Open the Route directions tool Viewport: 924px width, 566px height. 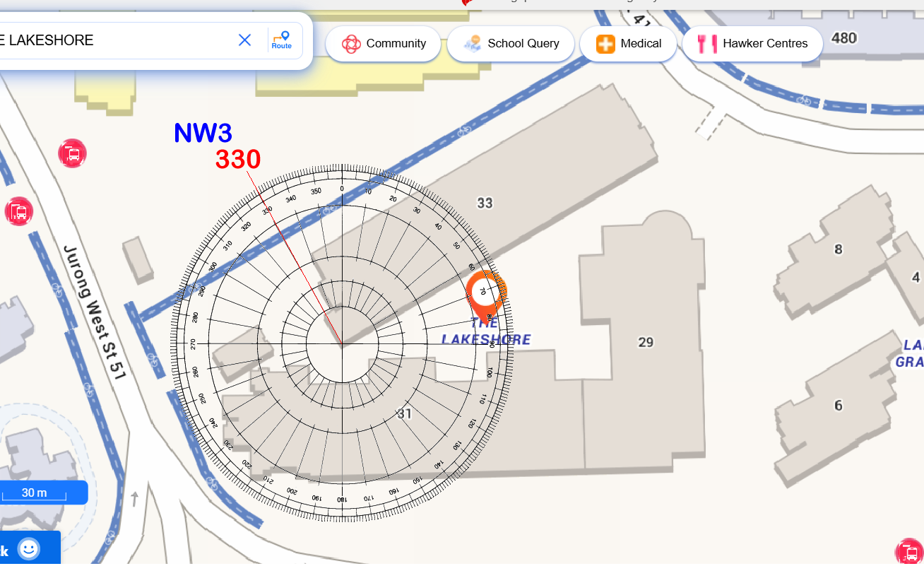(281, 40)
